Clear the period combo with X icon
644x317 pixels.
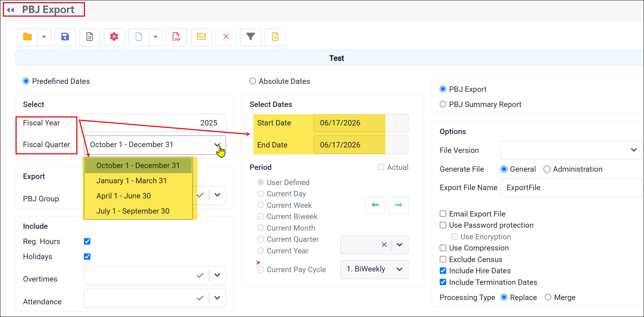384,245
